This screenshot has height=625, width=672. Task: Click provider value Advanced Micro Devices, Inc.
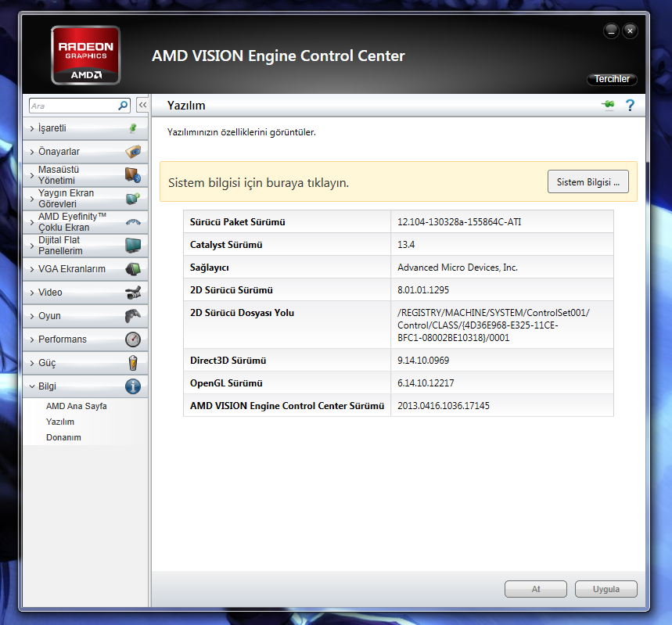coord(458,268)
